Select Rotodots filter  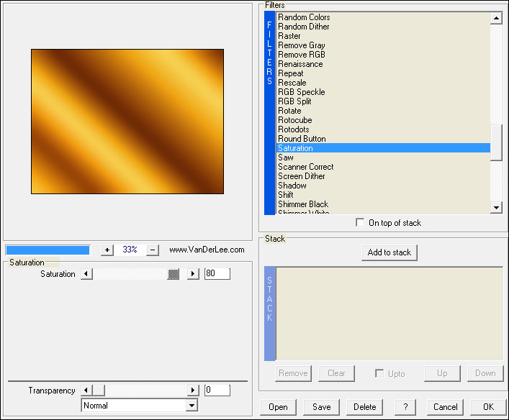[384, 129]
